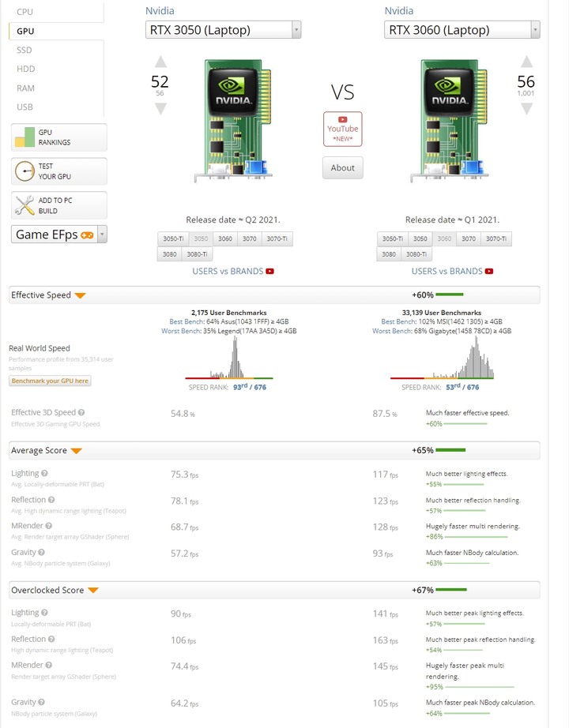
Task: Click help icon next to Overclocked Lighting
Action: pos(44,613)
